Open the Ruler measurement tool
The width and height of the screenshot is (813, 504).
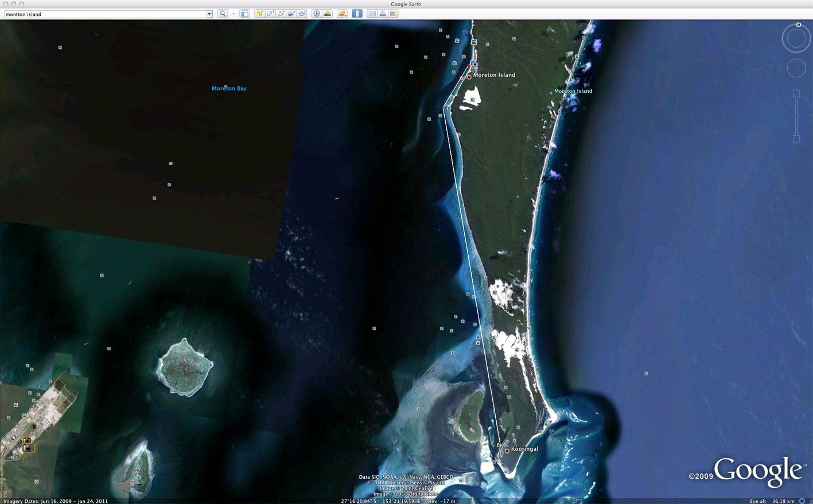pyautogui.click(x=357, y=13)
